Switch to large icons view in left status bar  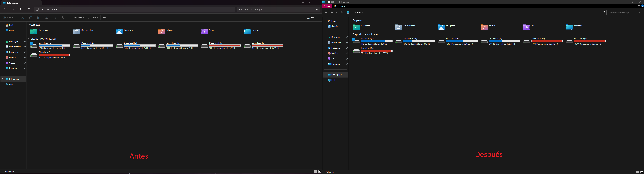pos(320,171)
